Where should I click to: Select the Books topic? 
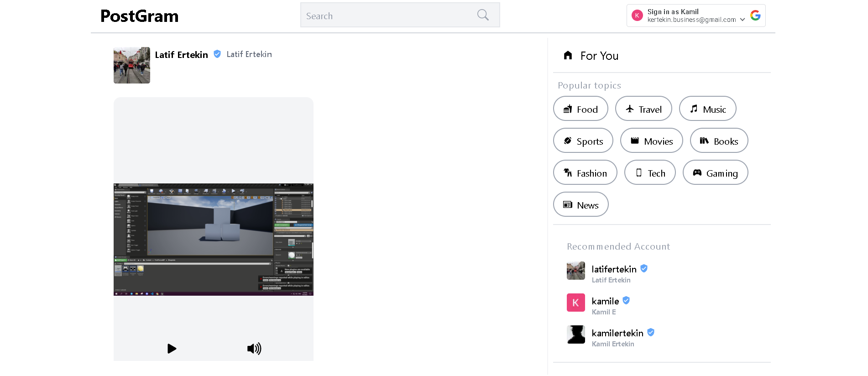tap(719, 141)
